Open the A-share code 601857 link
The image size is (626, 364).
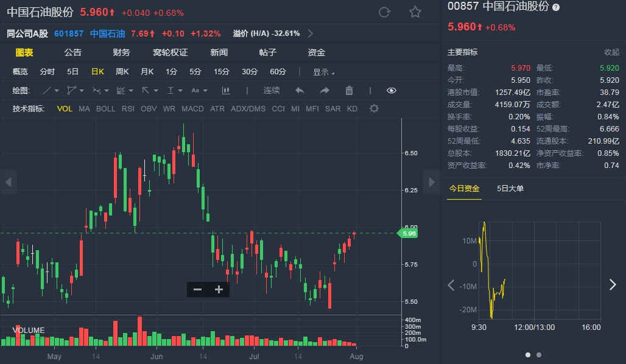(x=69, y=33)
